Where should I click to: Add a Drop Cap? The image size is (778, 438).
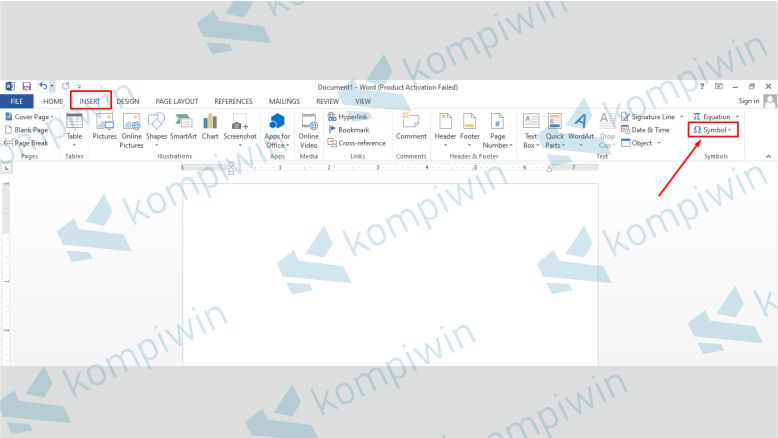coord(607,130)
